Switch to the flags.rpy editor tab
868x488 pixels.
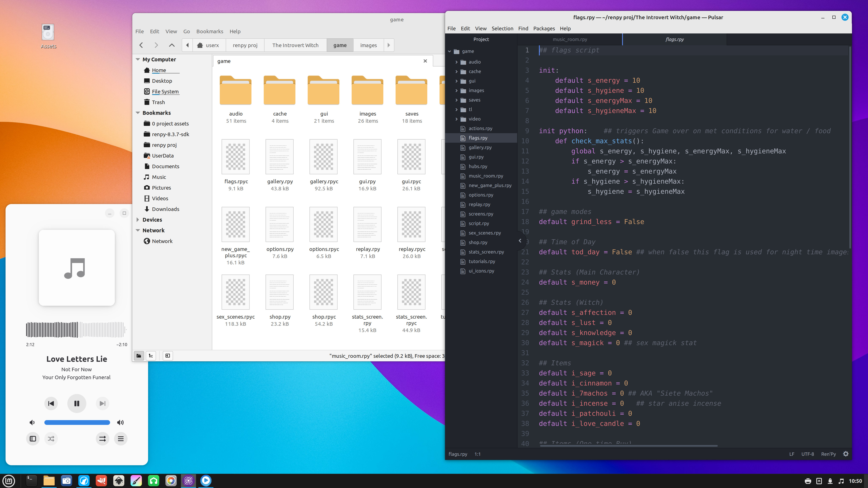[x=674, y=39]
